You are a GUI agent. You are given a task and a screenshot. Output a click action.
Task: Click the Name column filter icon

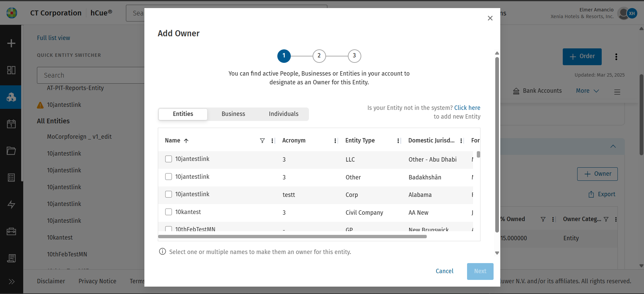tap(262, 141)
